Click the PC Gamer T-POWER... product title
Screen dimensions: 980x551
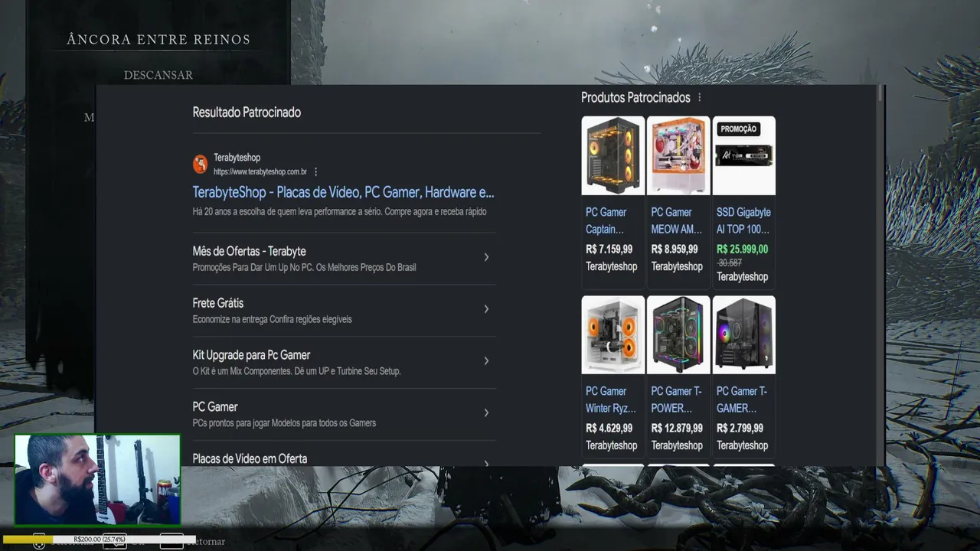click(676, 399)
